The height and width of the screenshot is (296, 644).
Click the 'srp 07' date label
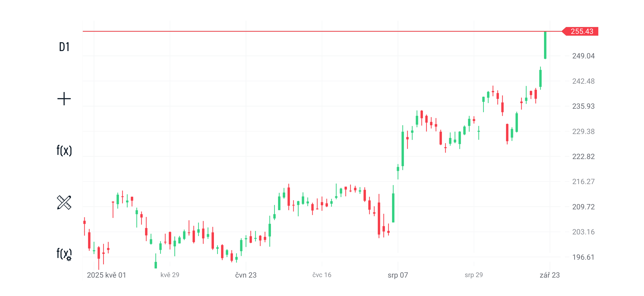pyautogui.click(x=398, y=275)
